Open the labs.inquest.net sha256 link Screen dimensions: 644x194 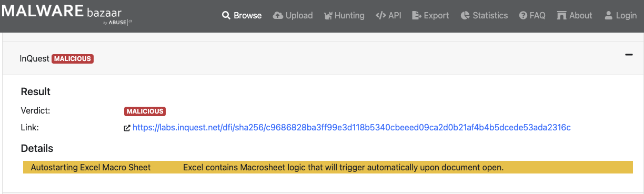(351, 128)
